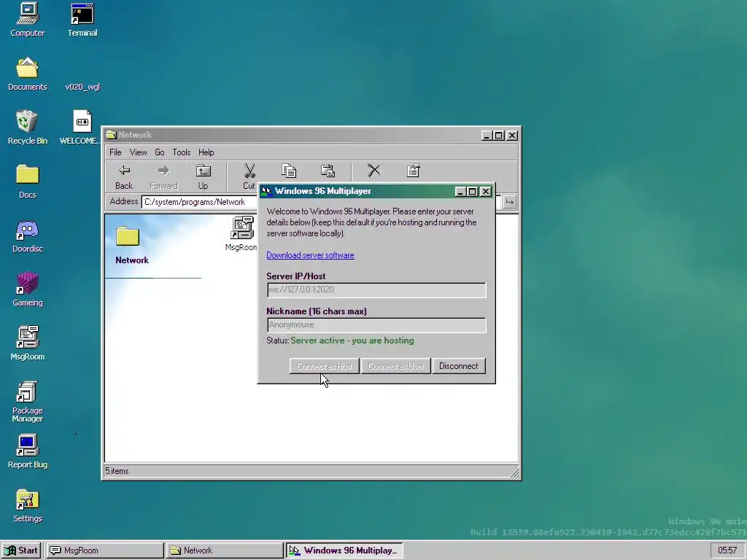This screenshot has height=560, width=747.
Task: Launch the Doordisc desktop shortcut
Action: [x=27, y=236]
